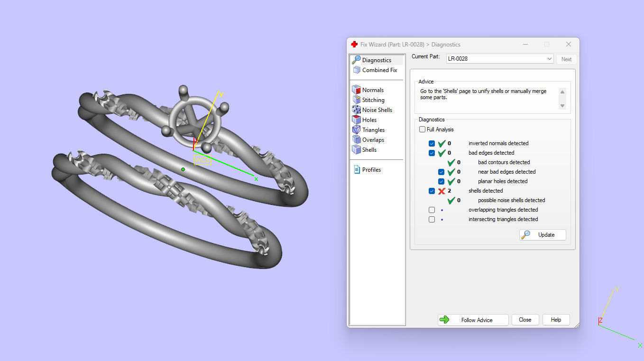Click the Shells cube icon
The height and width of the screenshot is (361, 644).
[356, 149]
